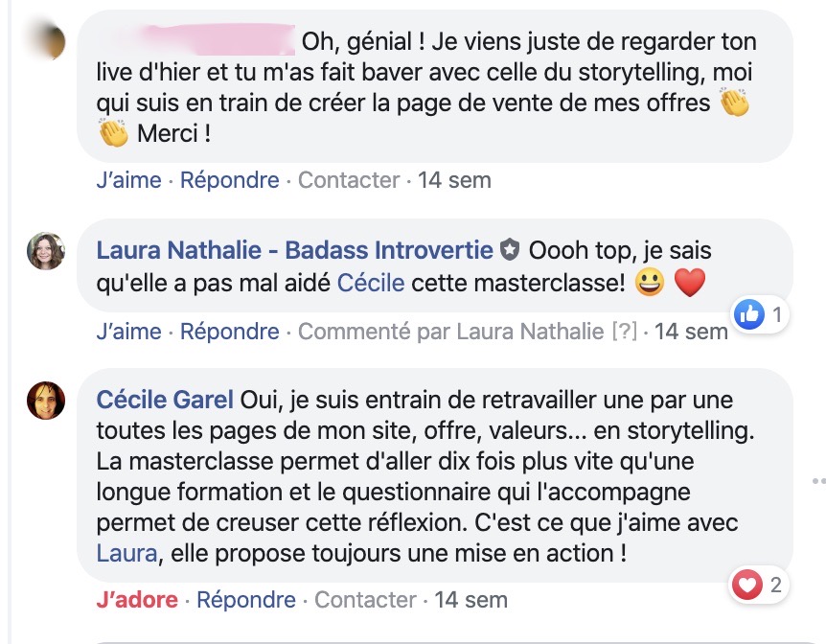The width and height of the screenshot is (826, 644).
Task: Click the 14 sem timestamp under Cécile's comment
Action: point(470,600)
